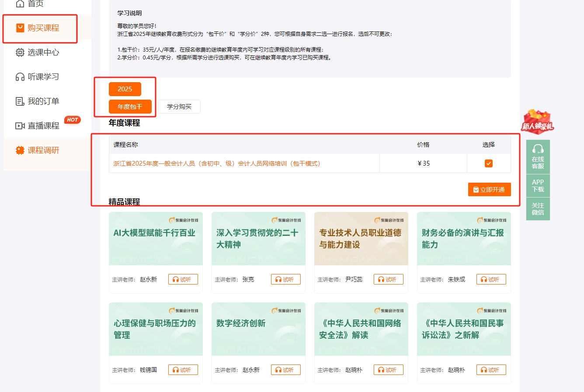This screenshot has width=584, height=392.
Task: Open 选课中心 via its grid icon
Action: point(20,52)
